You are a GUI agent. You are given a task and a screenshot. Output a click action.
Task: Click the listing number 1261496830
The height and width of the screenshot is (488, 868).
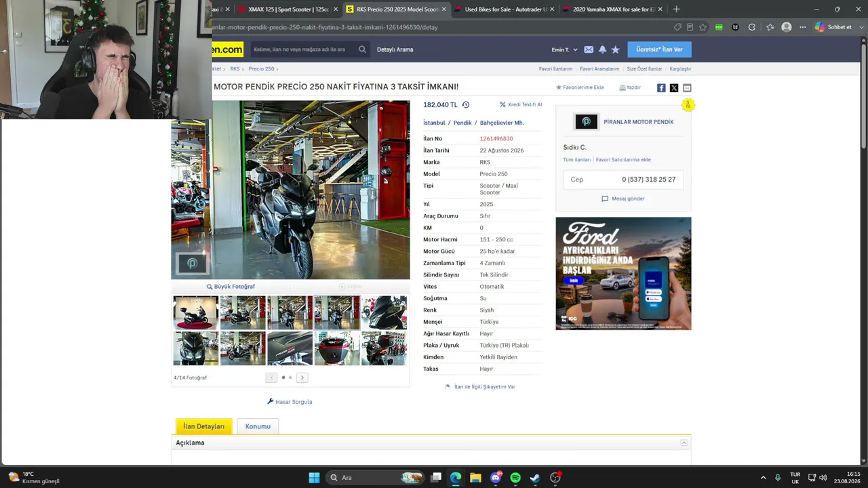496,139
